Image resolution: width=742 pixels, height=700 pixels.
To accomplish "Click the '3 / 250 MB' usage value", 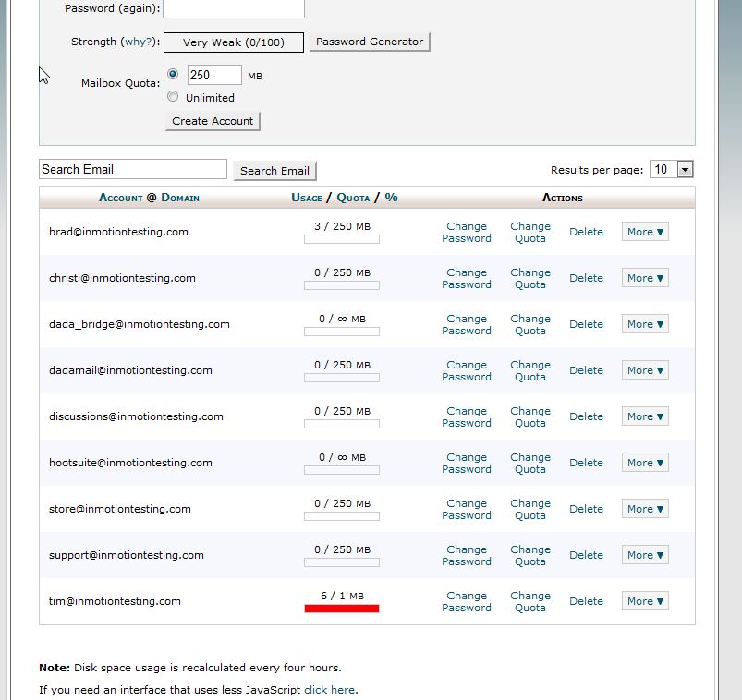I will pos(342,226).
